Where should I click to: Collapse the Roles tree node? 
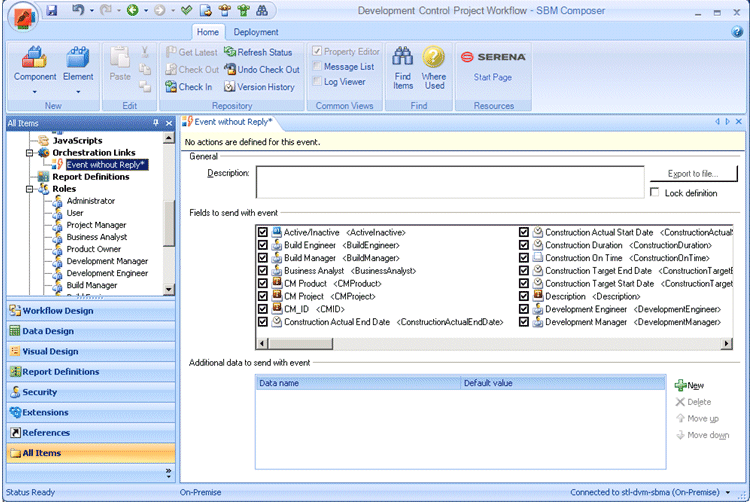coord(30,189)
